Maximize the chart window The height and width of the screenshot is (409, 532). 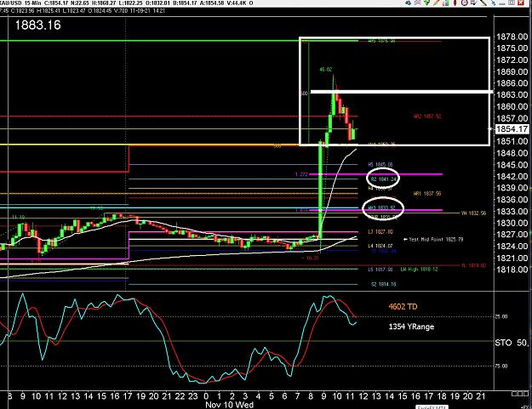512,3
